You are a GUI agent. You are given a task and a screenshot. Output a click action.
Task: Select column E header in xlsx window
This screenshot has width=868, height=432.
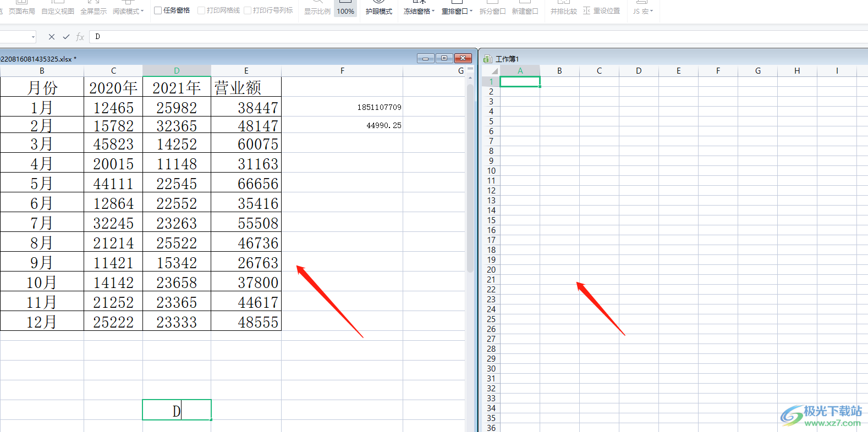coord(246,71)
